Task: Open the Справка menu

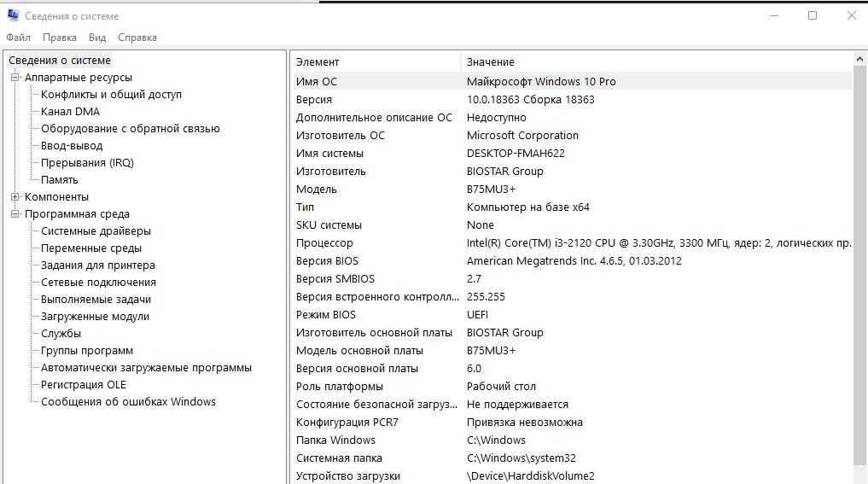Action: [x=137, y=38]
